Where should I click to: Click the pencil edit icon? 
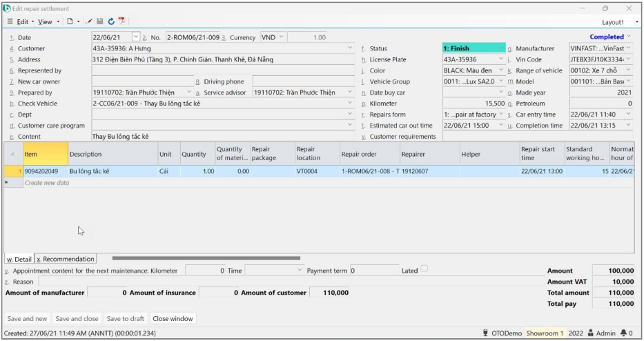89,21
